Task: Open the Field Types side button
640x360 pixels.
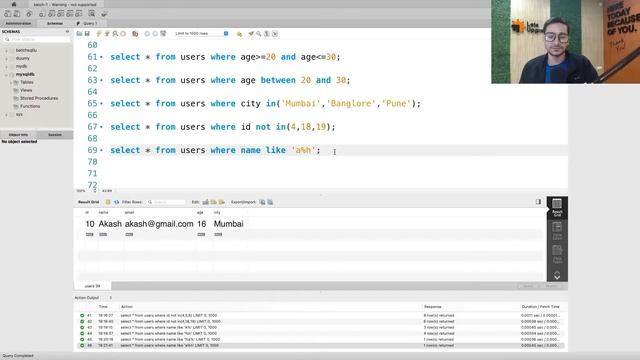Action: point(557,254)
